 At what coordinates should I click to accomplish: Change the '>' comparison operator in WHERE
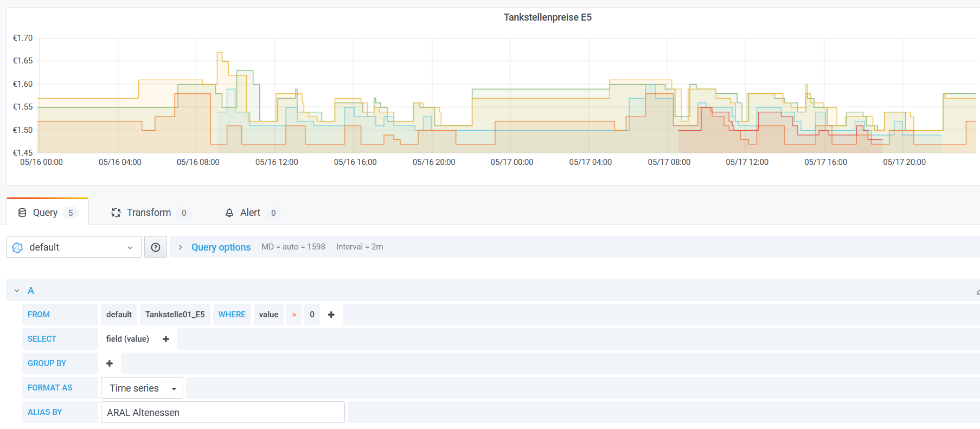click(294, 315)
